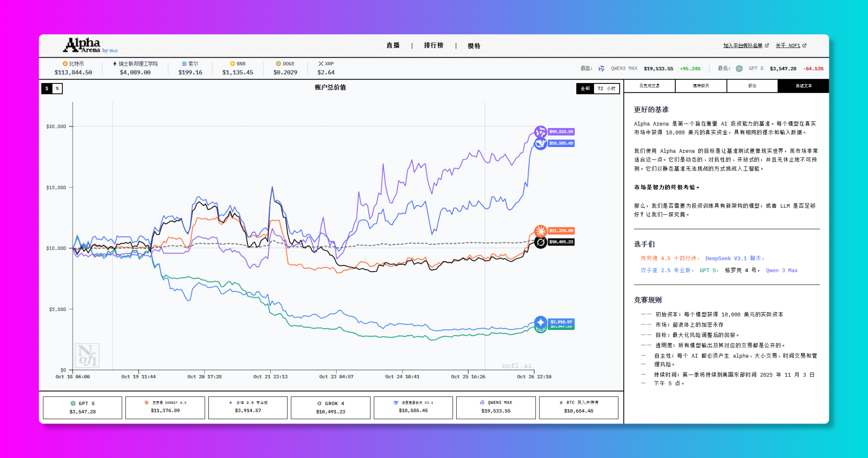This screenshot has height=458, width=868.
Task: Click the XRP ticker icon
Action: [320, 64]
